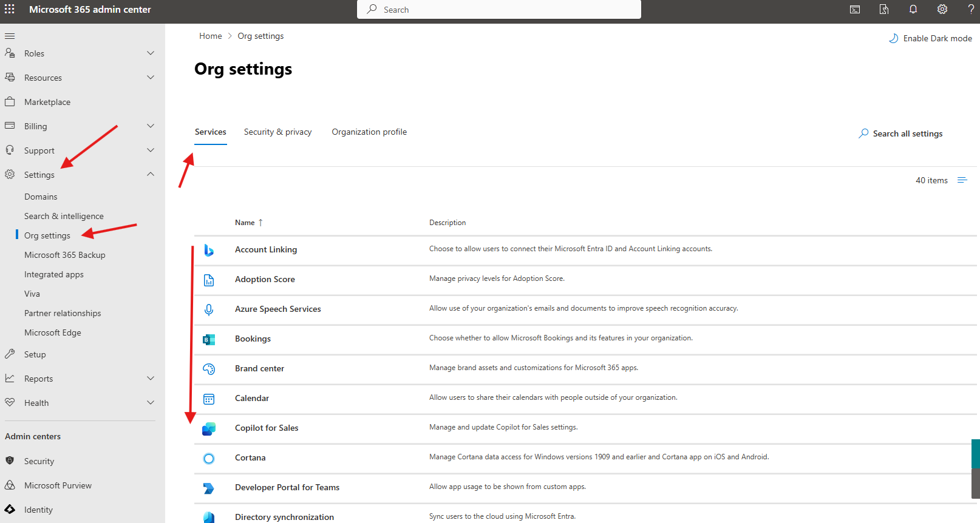Click the Adoption Score document icon

tap(209, 280)
